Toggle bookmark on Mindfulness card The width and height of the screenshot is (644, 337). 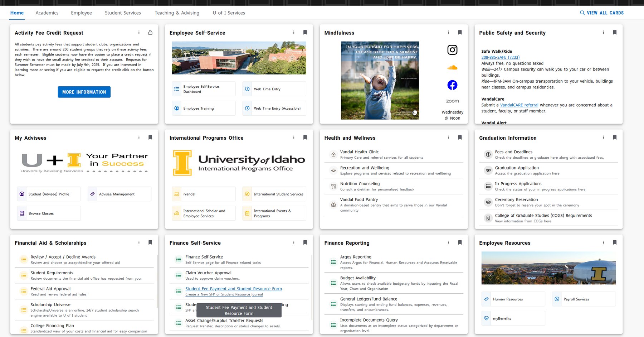[460, 33]
